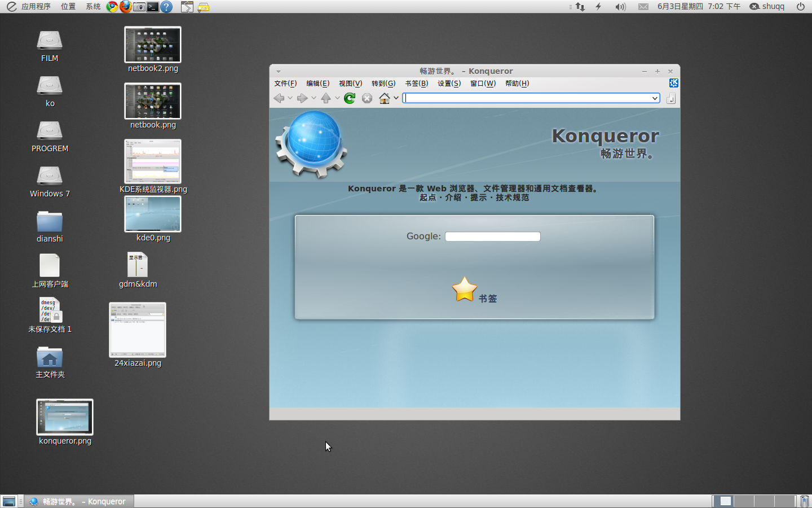Open the 设置(S) menu

449,83
